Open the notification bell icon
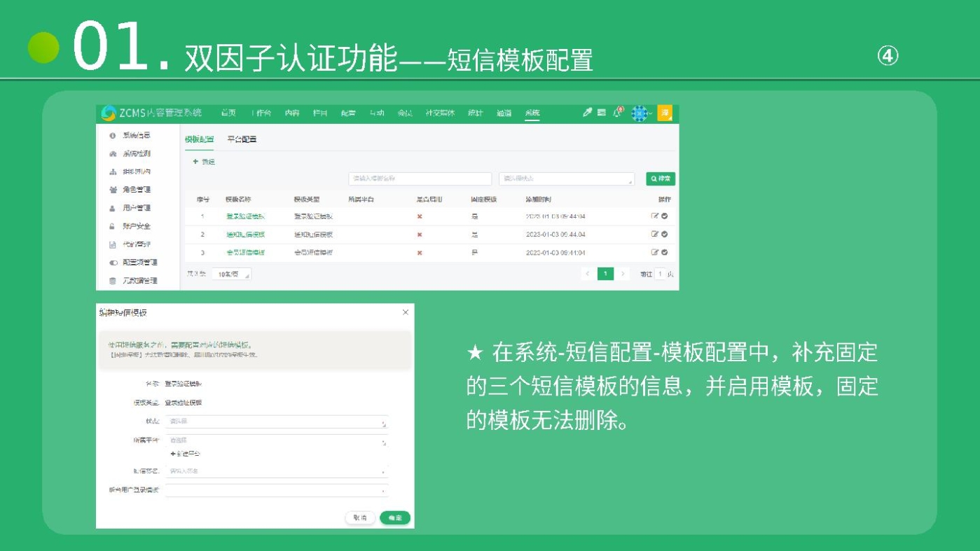The height and width of the screenshot is (551, 980). coord(617,113)
